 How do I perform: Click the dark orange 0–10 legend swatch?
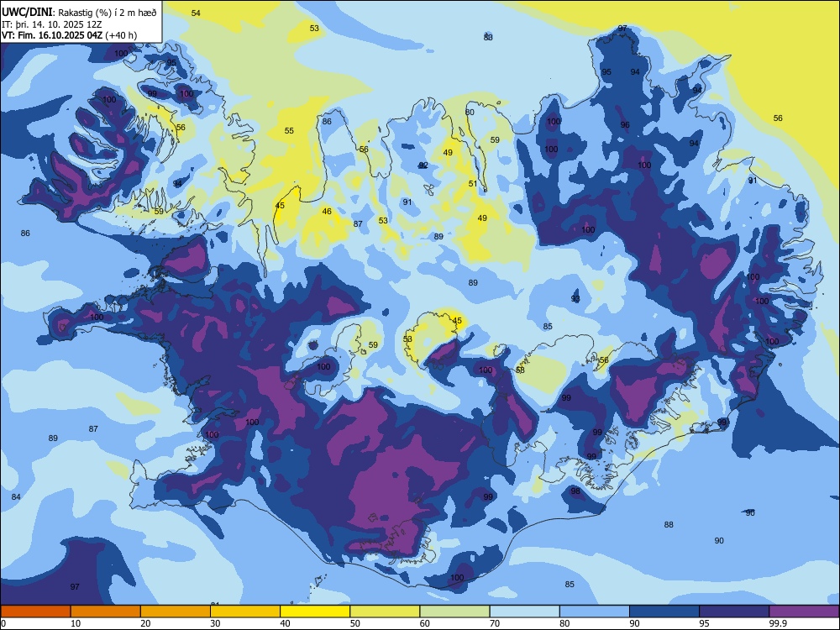pyautogui.click(x=35, y=612)
